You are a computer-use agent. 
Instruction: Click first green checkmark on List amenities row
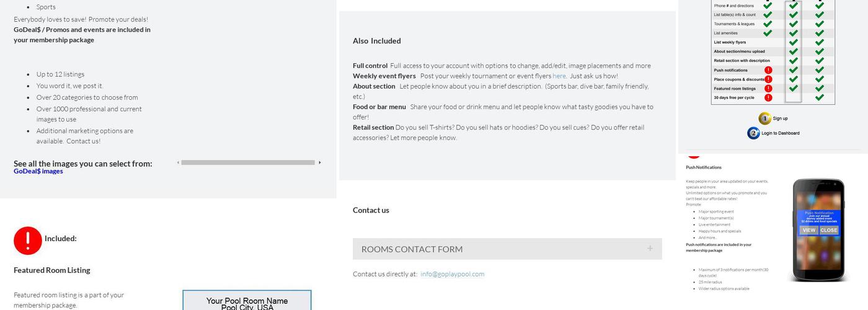[x=768, y=33]
